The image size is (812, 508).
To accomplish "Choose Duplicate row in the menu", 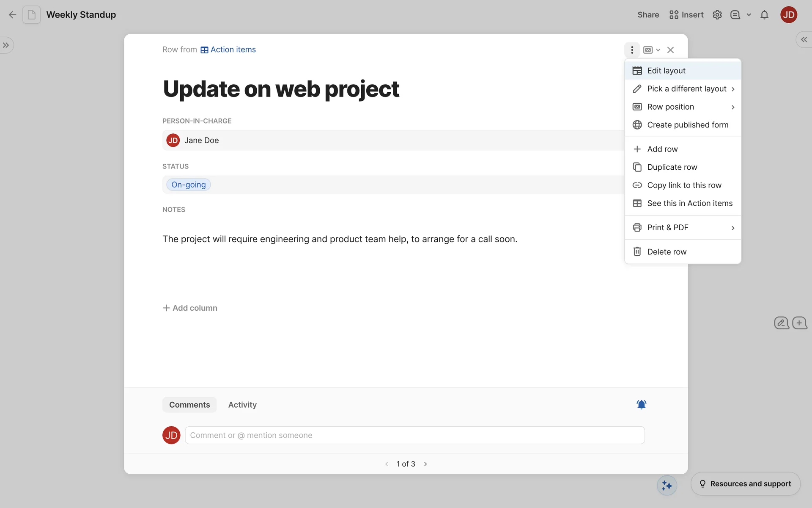I will pyautogui.click(x=672, y=167).
